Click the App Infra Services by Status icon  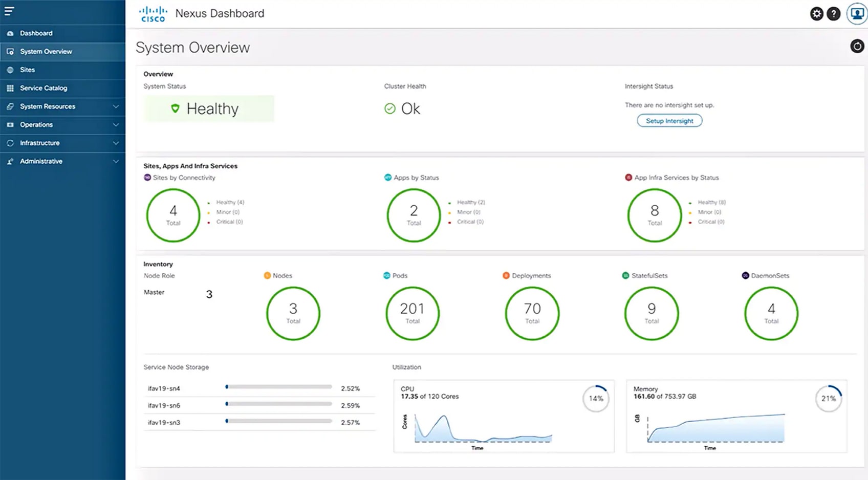pos(628,178)
